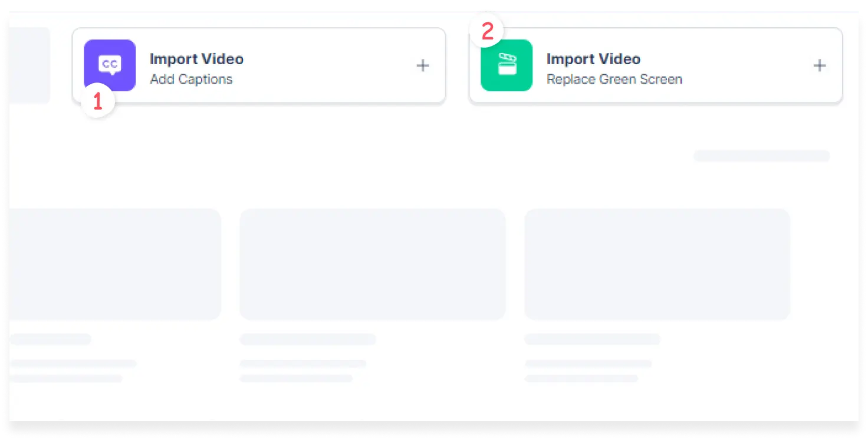The width and height of the screenshot is (868, 440).
Task: Click the purple CC captions icon
Action: (x=110, y=65)
